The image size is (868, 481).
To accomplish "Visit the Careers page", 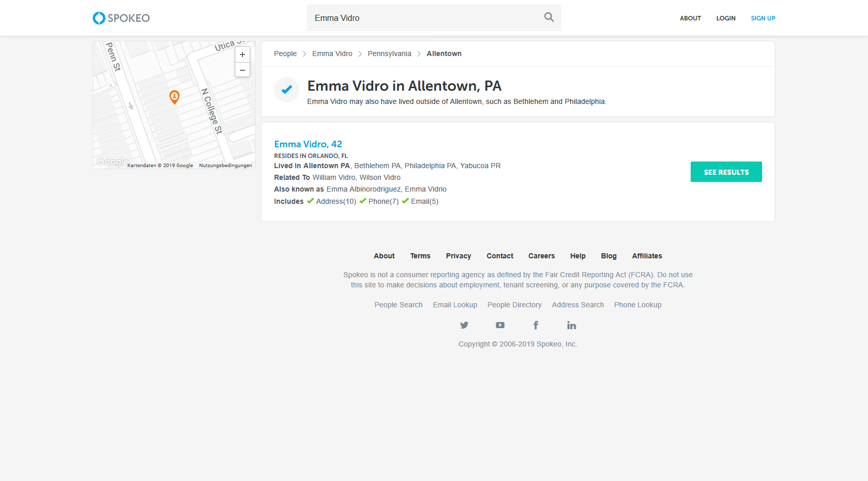I will [541, 256].
